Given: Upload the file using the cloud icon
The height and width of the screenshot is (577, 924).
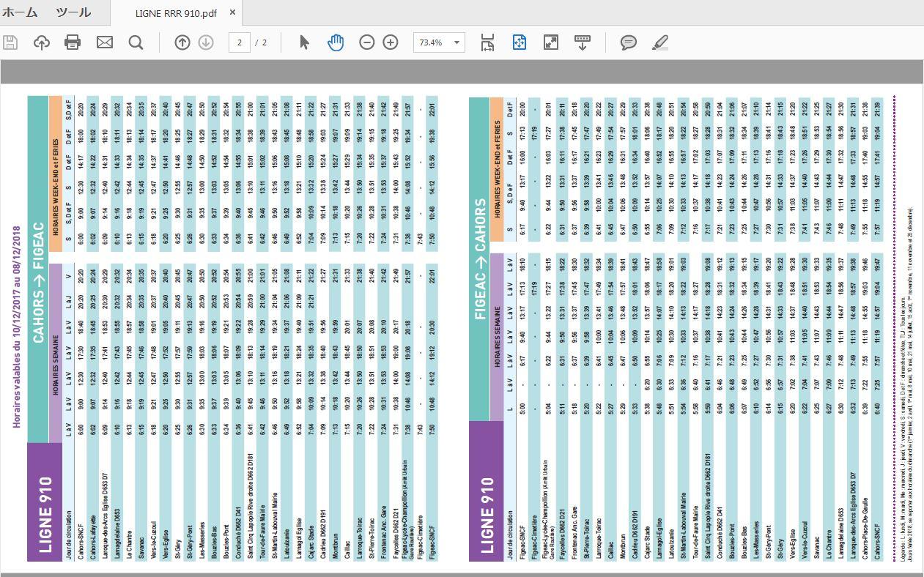Looking at the screenshot, I should (42, 42).
